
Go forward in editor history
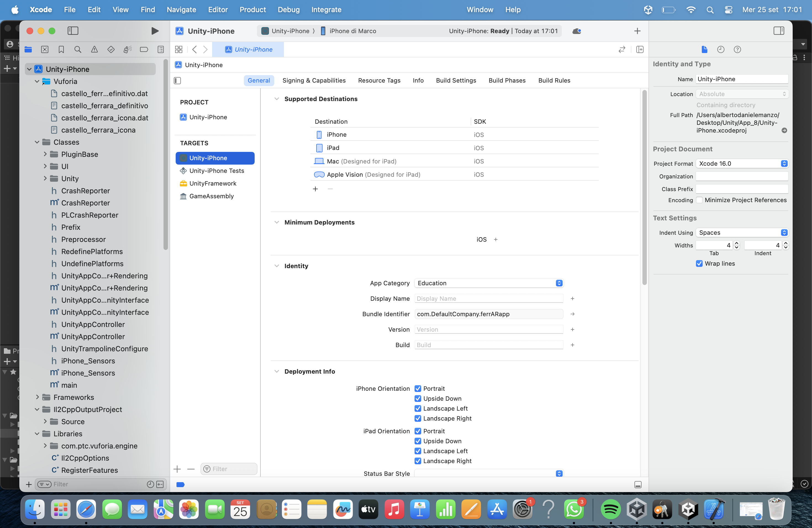(205, 49)
